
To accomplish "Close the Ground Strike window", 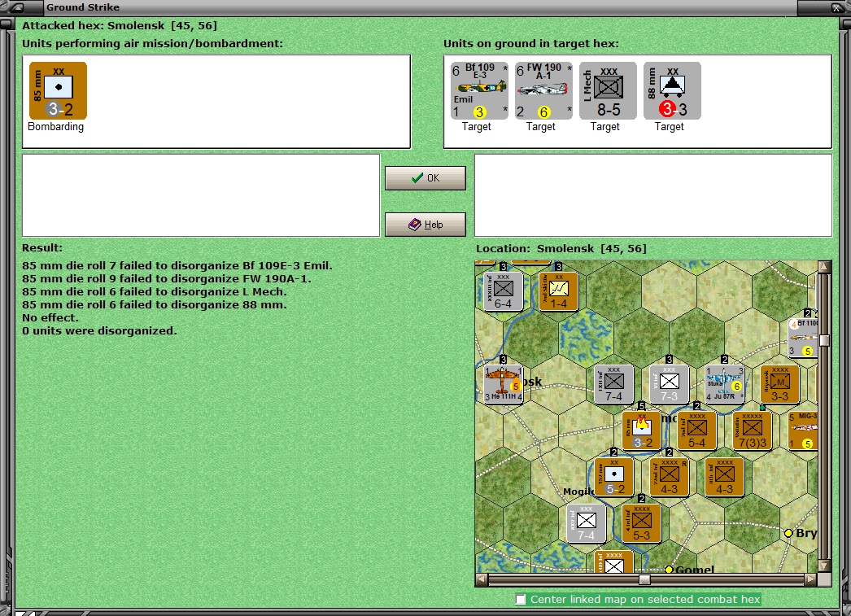I will pos(836,7).
